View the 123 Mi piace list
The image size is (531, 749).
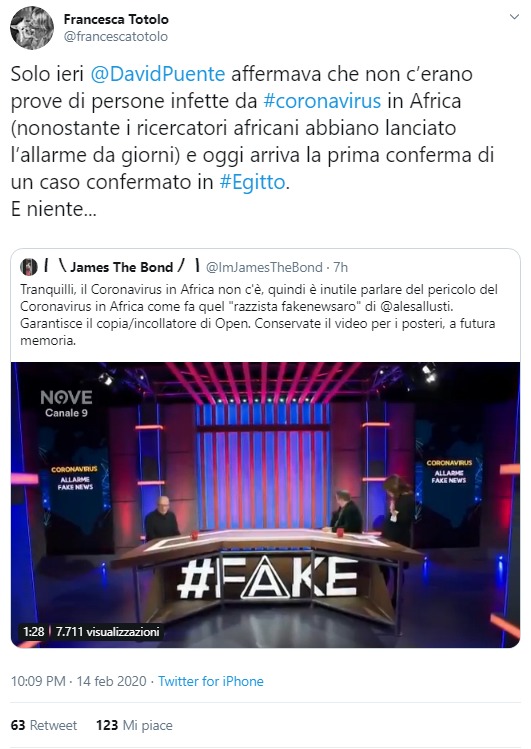pyautogui.click(x=134, y=725)
